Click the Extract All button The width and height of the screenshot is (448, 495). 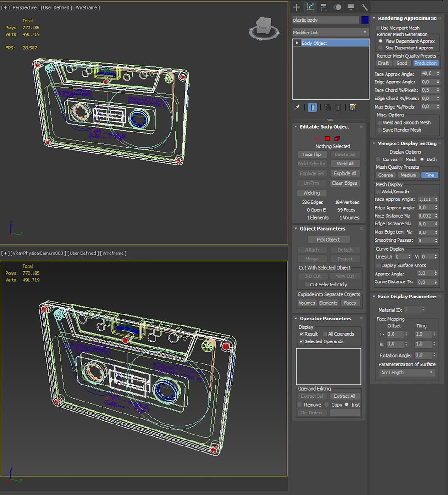pos(345,396)
